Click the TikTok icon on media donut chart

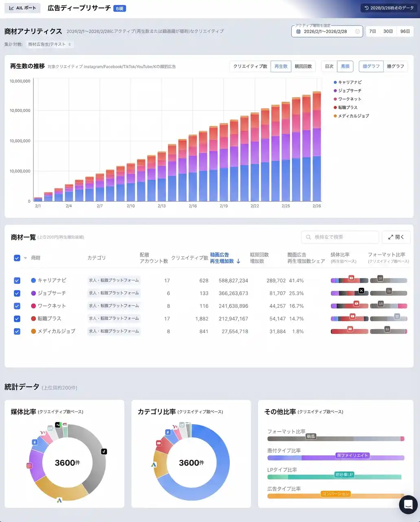[x=104, y=451]
